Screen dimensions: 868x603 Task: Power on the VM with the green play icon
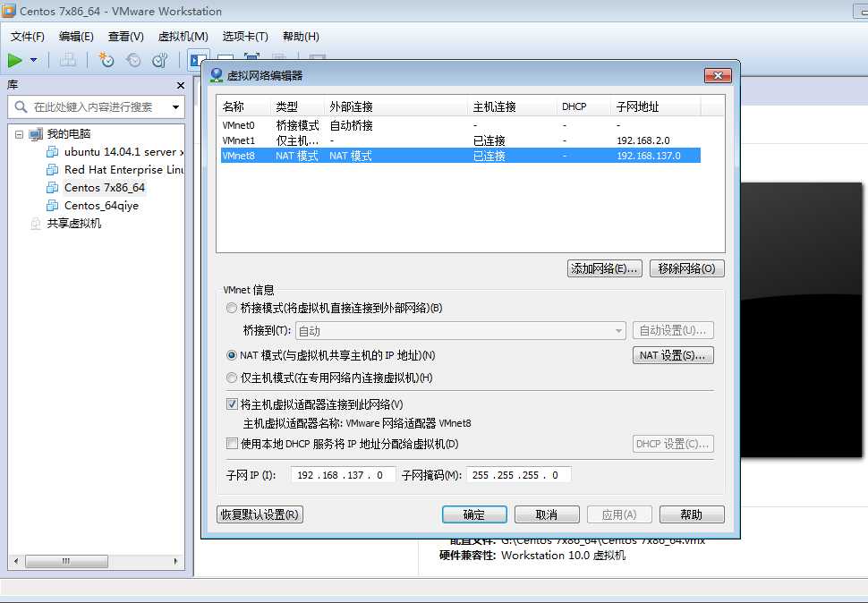click(15, 60)
